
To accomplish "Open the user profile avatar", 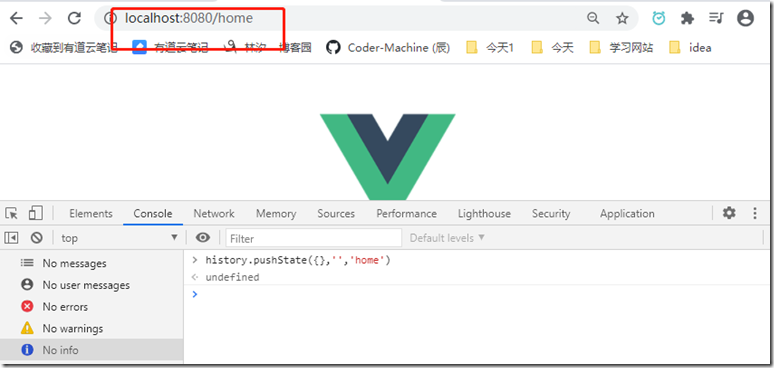I will [x=745, y=19].
